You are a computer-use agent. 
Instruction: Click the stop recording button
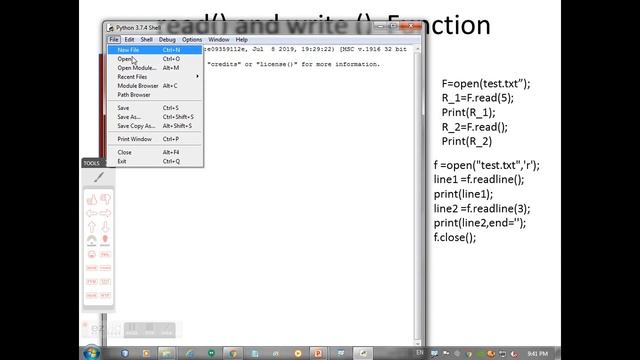point(149,330)
